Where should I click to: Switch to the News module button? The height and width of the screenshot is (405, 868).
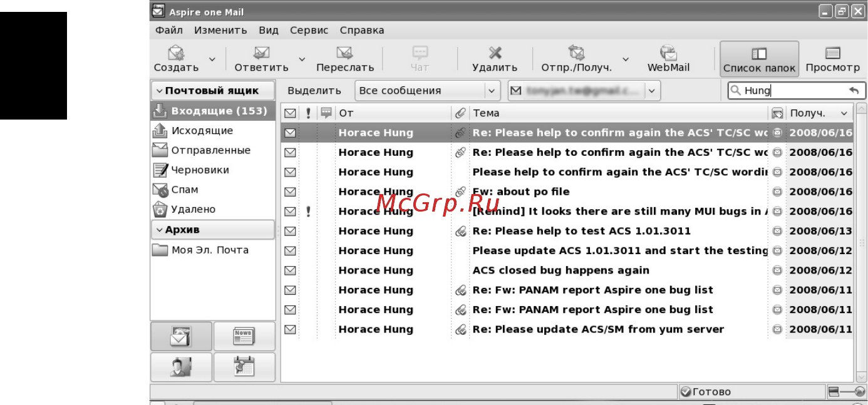[x=244, y=337]
